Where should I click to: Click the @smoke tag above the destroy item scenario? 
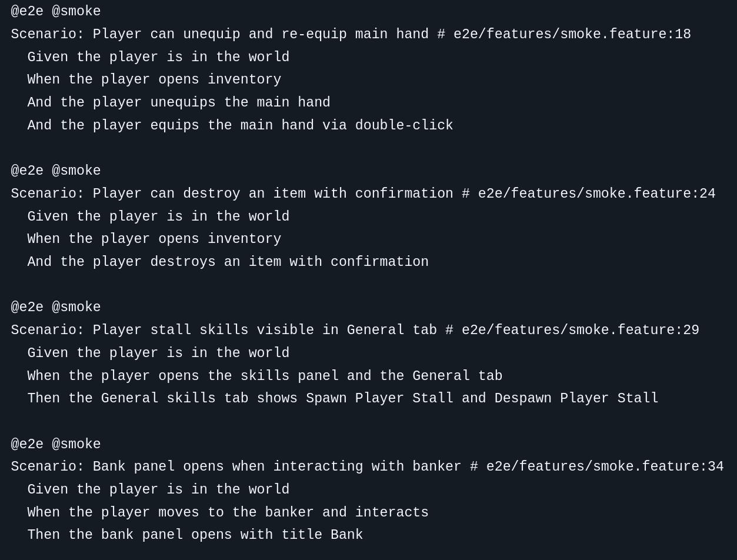click(x=76, y=171)
